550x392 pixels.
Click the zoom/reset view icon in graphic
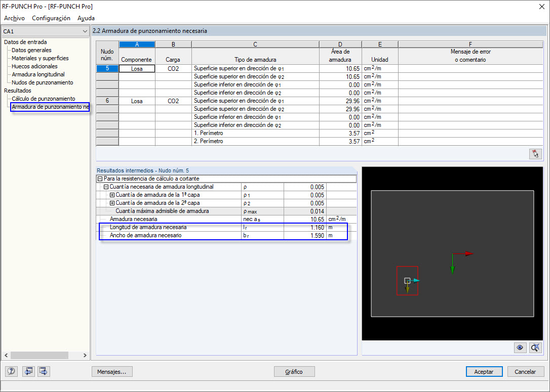click(535, 347)
